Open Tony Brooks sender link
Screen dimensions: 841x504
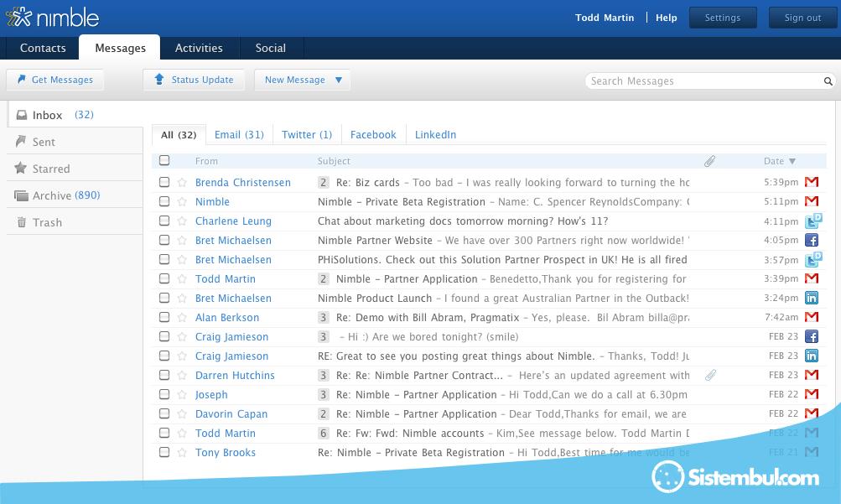tap(226, 453)
